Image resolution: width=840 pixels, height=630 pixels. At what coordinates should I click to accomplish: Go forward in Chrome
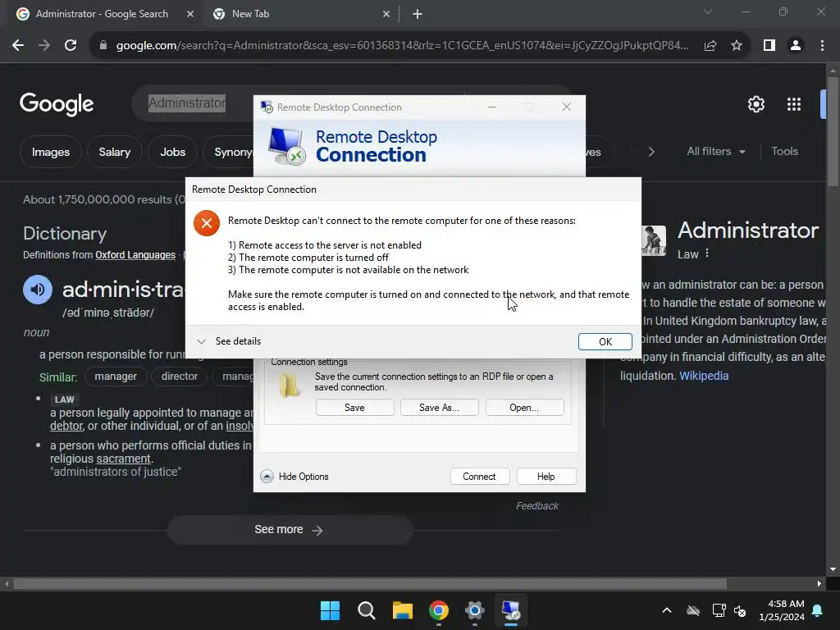[x=44, y=46]
